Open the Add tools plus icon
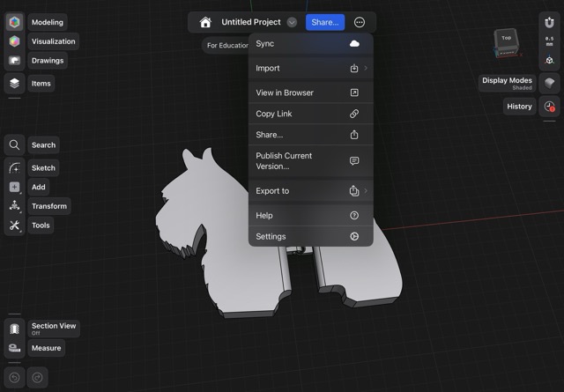Viewport: 564px width, 392px height. (14, 187)
